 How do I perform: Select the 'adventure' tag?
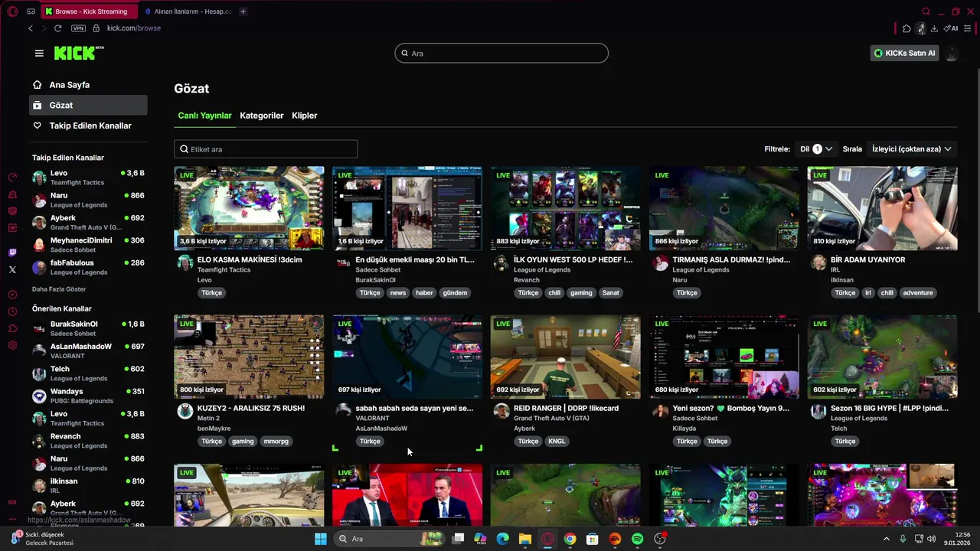tap(917, 292)
